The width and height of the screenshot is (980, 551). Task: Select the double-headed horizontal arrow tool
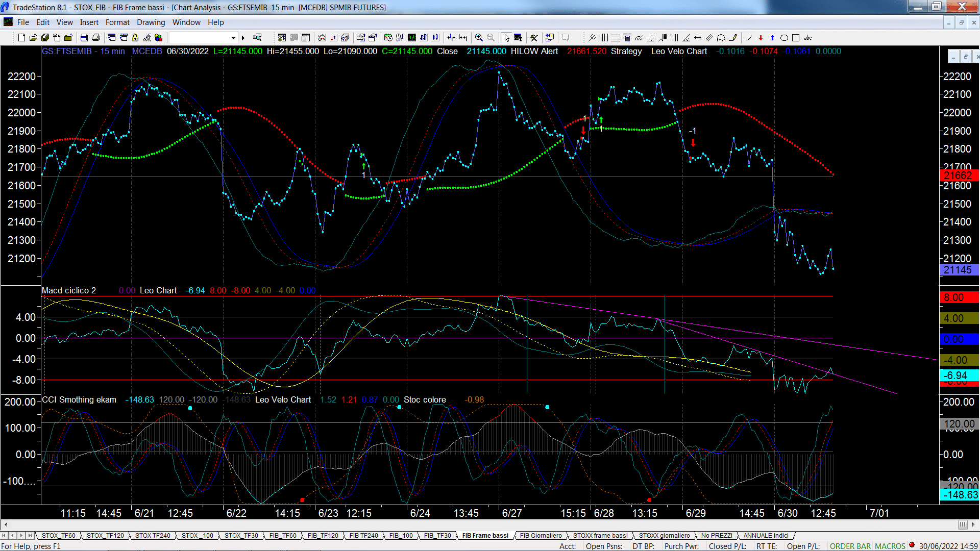pos(698,38)
